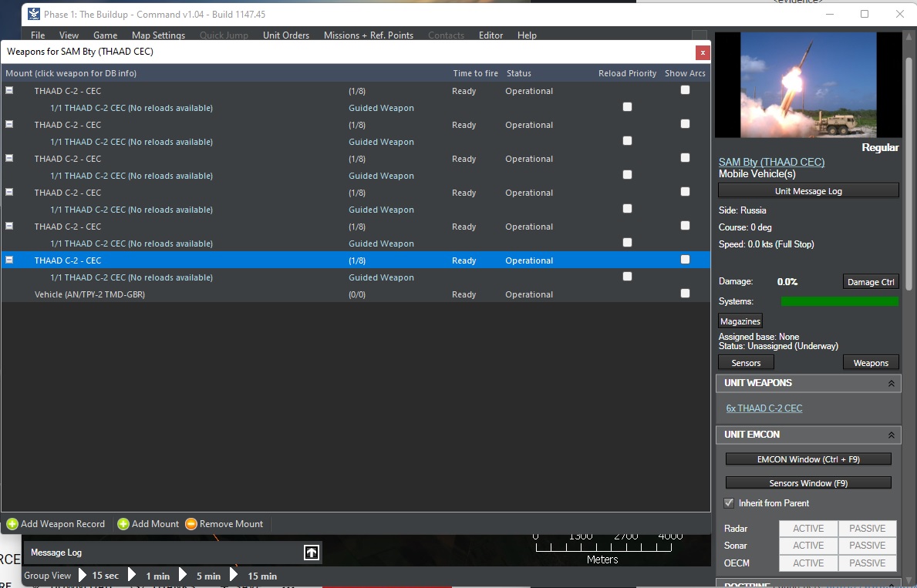Image resolution: width=917 pixels, height=588 pixels.
Task: Click the Group View label
Action: (47, 576)
